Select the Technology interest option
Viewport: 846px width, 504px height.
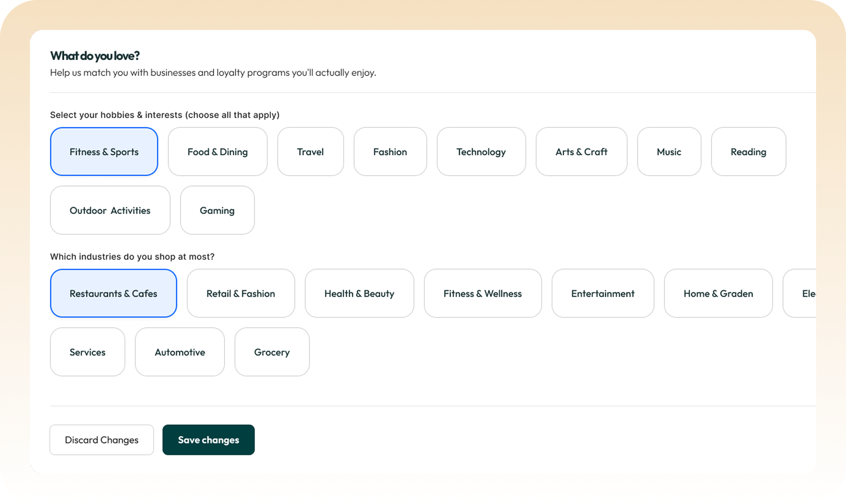point(481,152)
